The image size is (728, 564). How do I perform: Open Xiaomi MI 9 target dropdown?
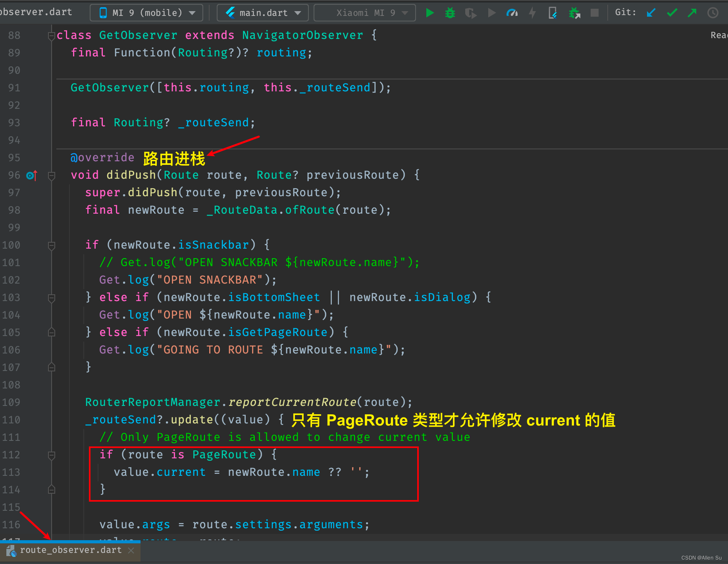365,13
